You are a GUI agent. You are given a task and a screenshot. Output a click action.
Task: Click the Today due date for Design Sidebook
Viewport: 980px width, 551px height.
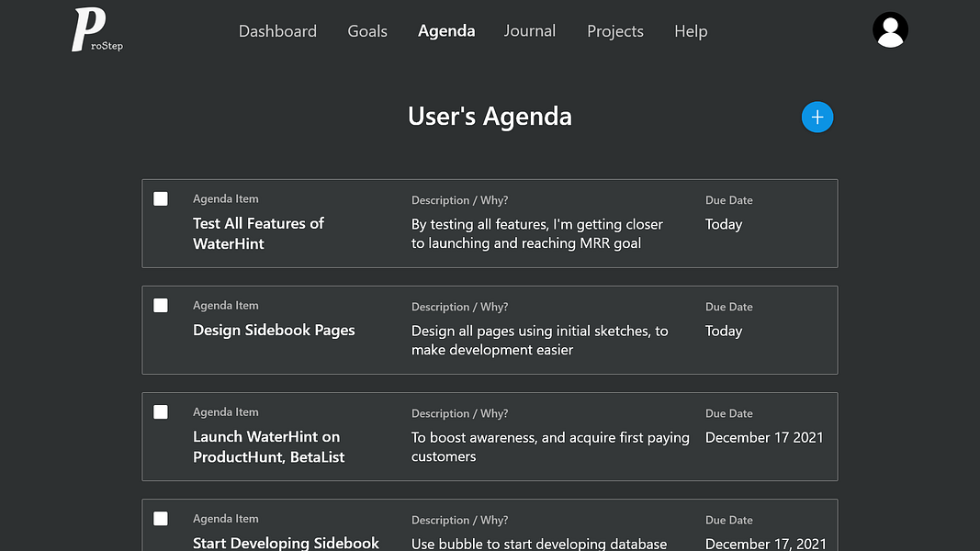[724, 332]
